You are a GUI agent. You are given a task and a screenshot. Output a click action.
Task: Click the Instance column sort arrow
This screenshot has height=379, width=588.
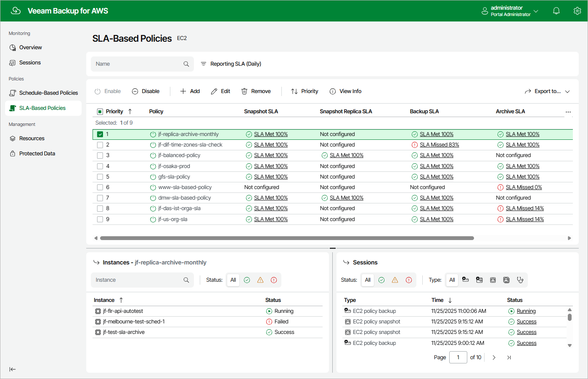point(121,300)
